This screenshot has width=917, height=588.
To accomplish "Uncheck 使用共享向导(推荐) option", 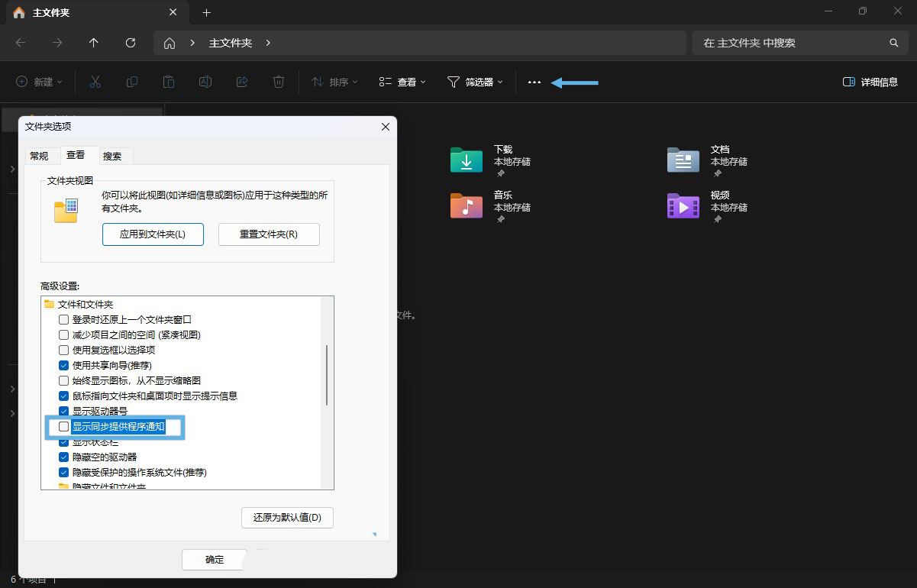I will 64,366.
